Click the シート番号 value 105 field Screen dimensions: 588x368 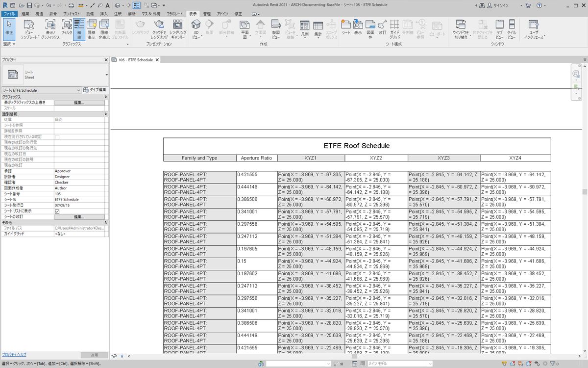[x=79, y=194]
